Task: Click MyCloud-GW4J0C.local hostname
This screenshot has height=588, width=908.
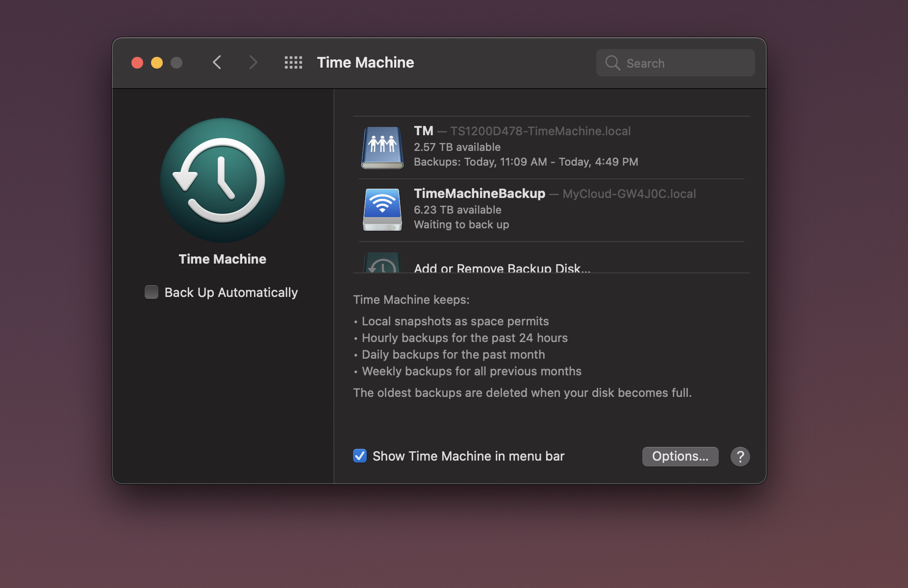Action: 629,194
